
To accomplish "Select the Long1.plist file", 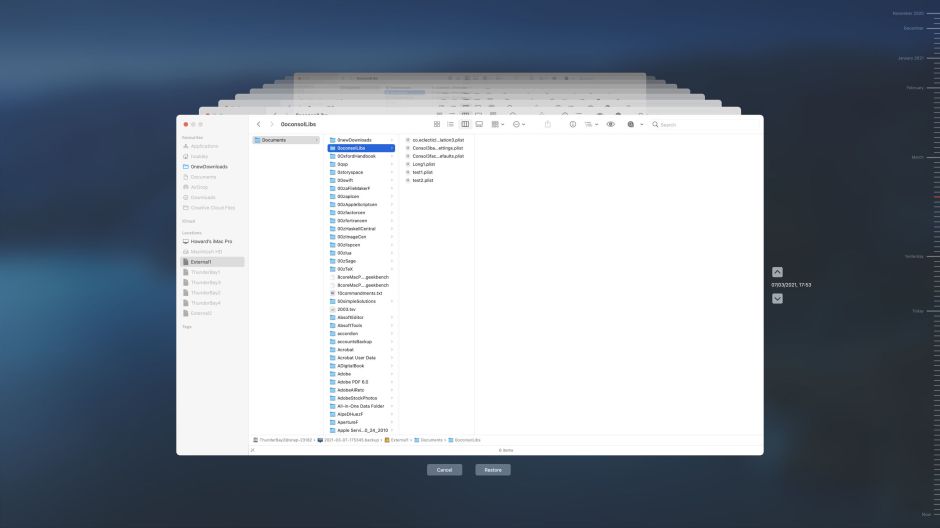I will (x=423, y=164).
